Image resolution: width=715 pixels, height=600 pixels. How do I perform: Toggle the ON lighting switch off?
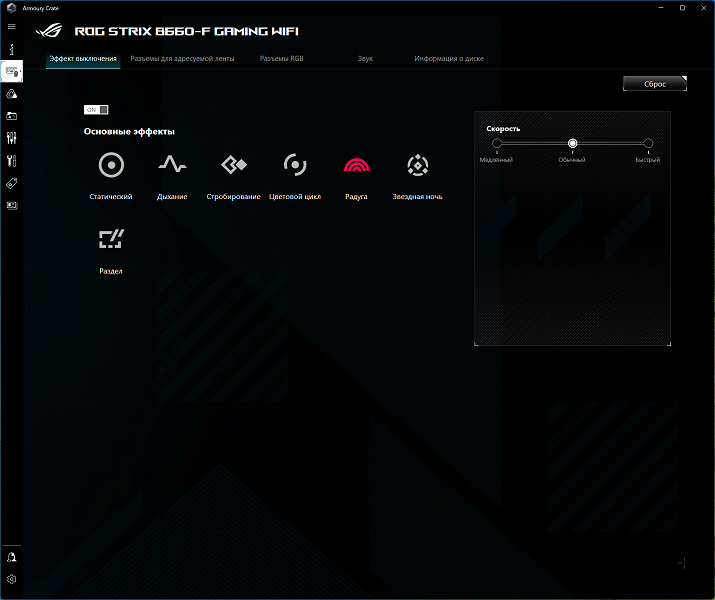point(96,109)
